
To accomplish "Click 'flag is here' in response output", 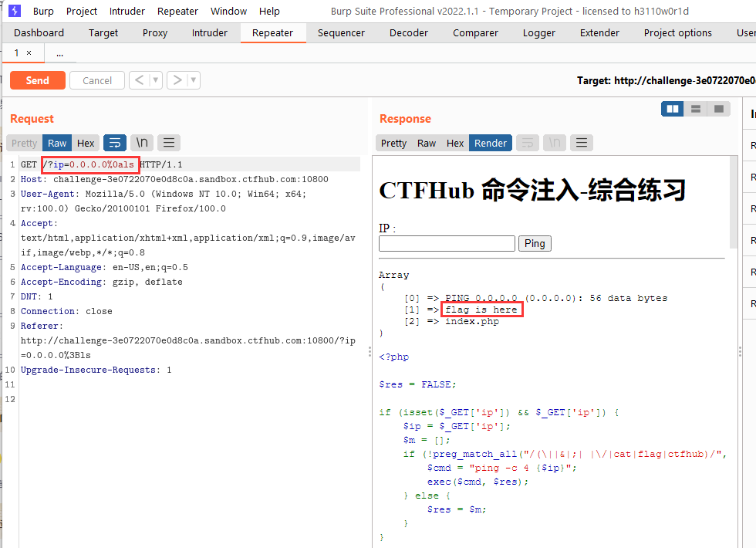I will click(481, 310).
